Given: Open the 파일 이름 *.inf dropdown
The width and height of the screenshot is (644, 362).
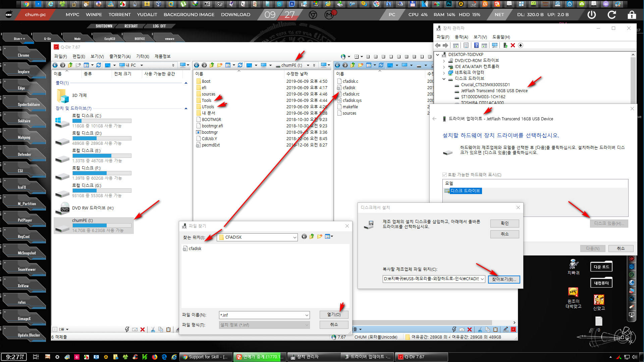Looking at the screenshot, I should 307,315.
